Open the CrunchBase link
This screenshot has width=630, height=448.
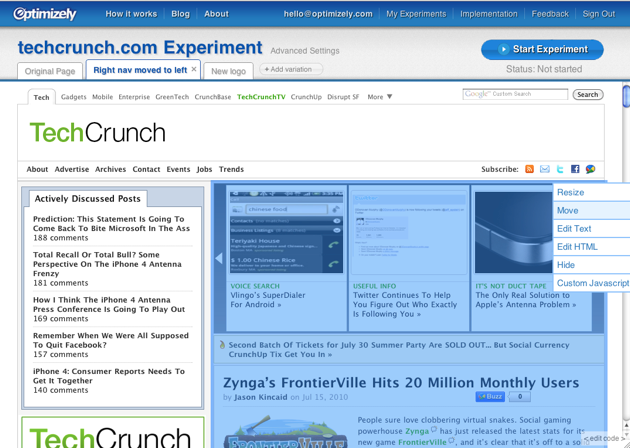[213, 97]
